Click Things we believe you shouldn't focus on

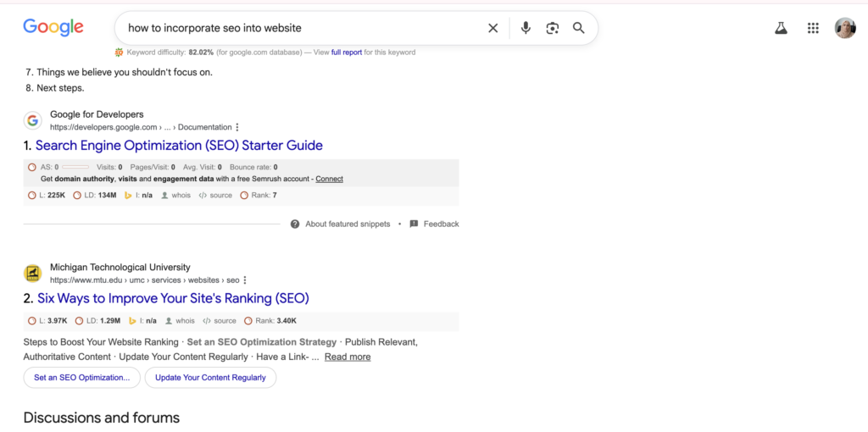pos(125,72)
